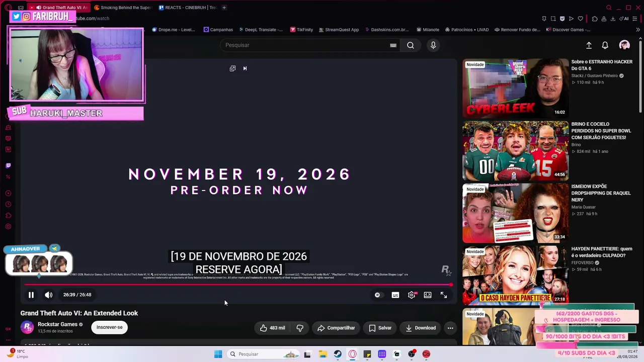
Task: Click the YouTube search magnifier button
Action: [x=411, y=45]
